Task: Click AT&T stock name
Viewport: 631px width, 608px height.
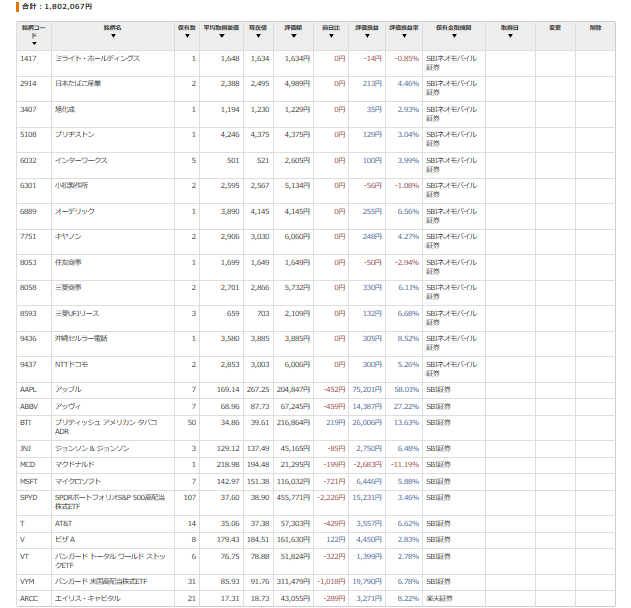Action: [64, 523]
